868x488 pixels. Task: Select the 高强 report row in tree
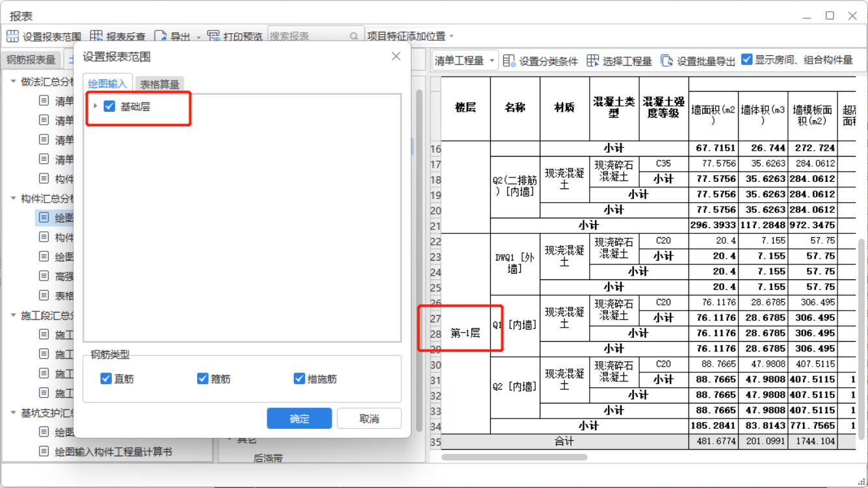pos(56,276)
